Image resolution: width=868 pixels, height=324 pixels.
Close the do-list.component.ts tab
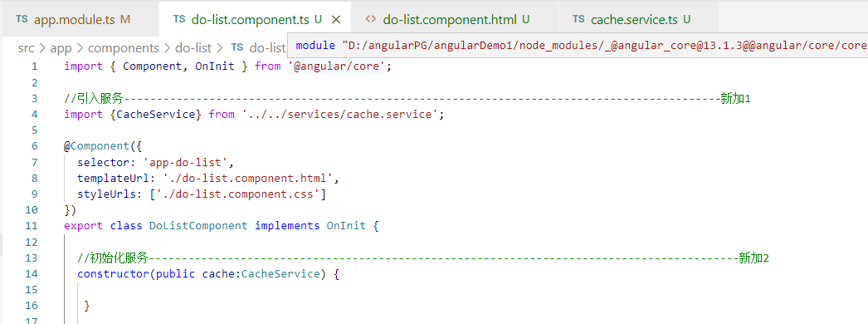click(x=335, y=19)
